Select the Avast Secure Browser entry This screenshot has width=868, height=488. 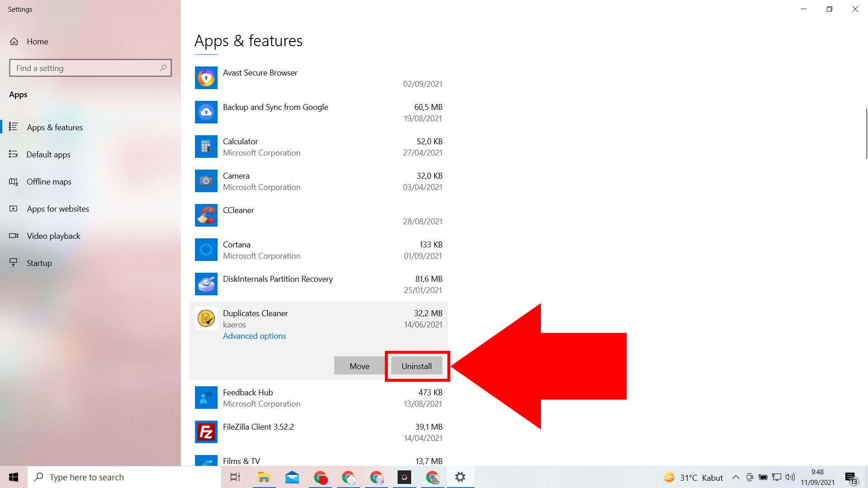319,78
